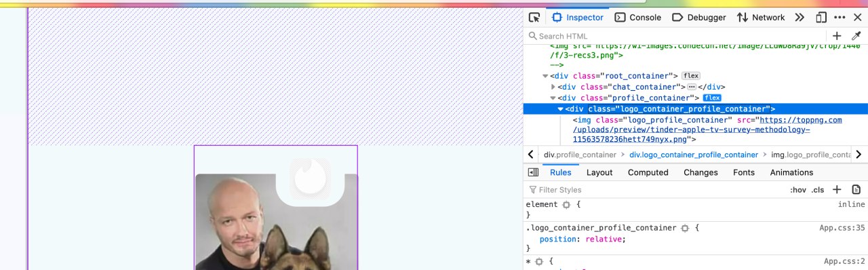Open the Network tab
The height and width of the screenshot is (270, 868).
pyautogui.click(x=760, y=18)
